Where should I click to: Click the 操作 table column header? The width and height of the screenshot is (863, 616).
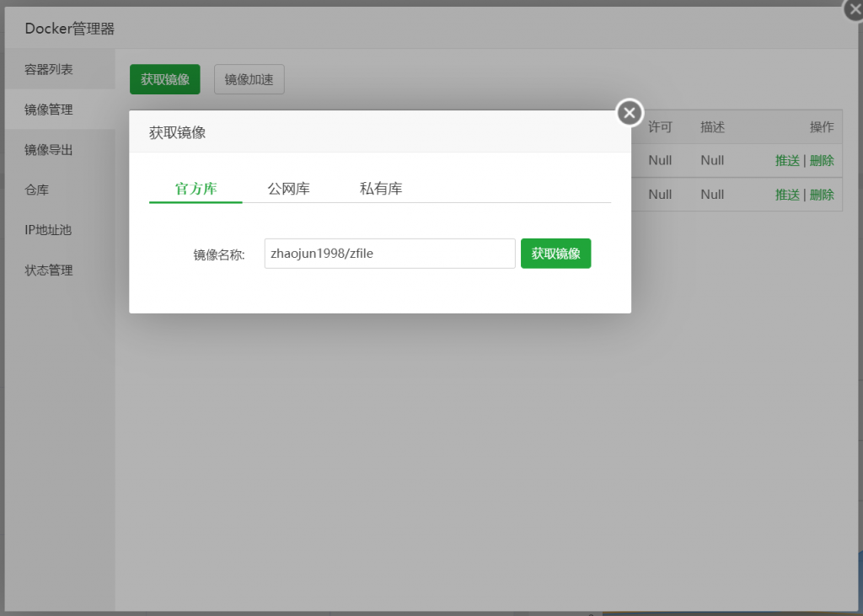point(822,126)
